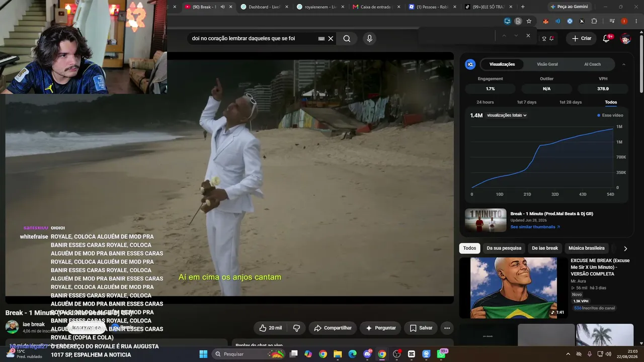Click the See similar thumbnails link
This screenshot has width=644, height=362.
pos(535,227)
